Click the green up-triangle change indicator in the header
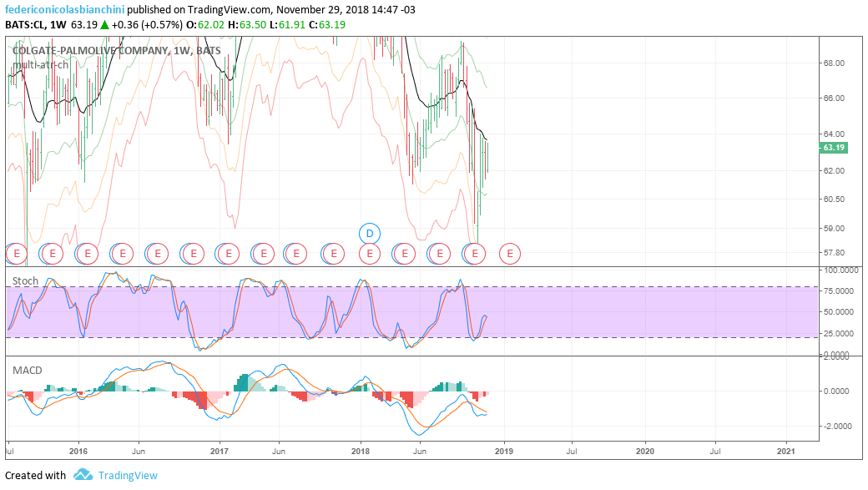Screen dimensions: 868x490 pyautogui.click(x=104, y=25)
